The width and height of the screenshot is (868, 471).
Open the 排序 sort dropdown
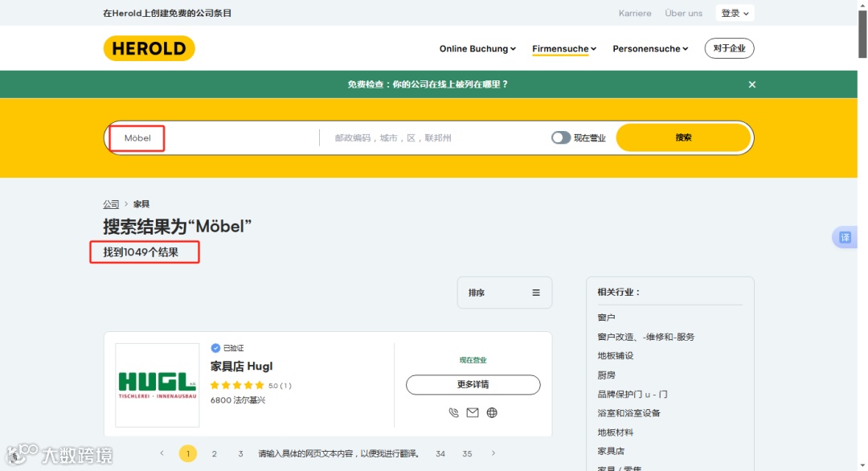point(504,293)
